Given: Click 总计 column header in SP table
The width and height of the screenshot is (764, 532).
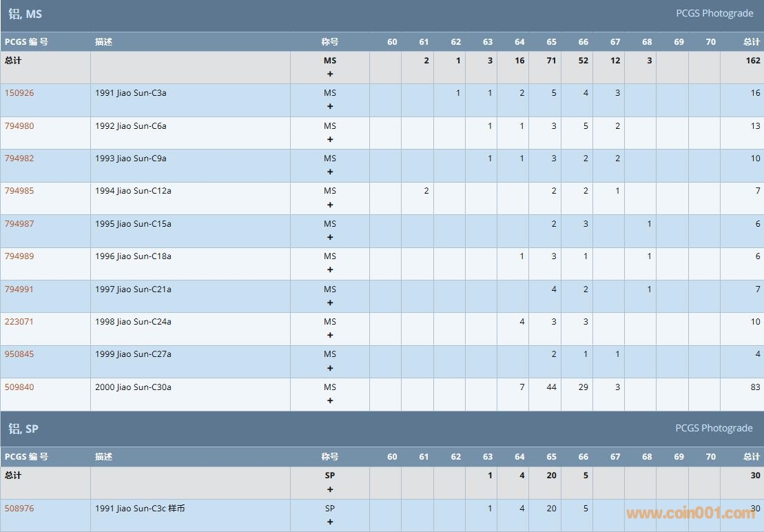Looking at the screenshot, I should 751,457.
